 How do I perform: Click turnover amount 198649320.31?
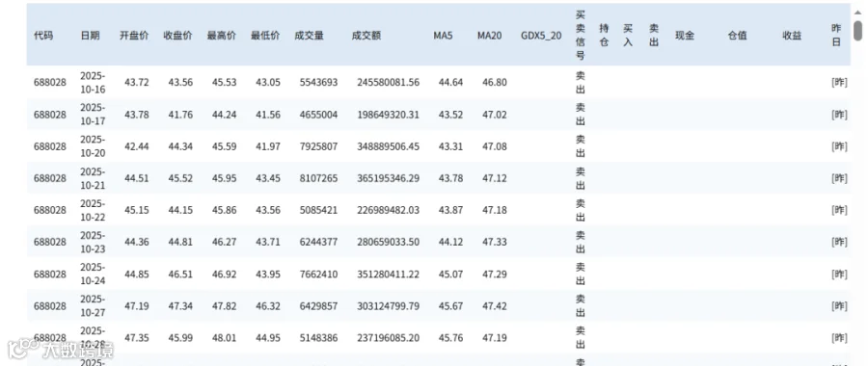(x=388, y=115)
